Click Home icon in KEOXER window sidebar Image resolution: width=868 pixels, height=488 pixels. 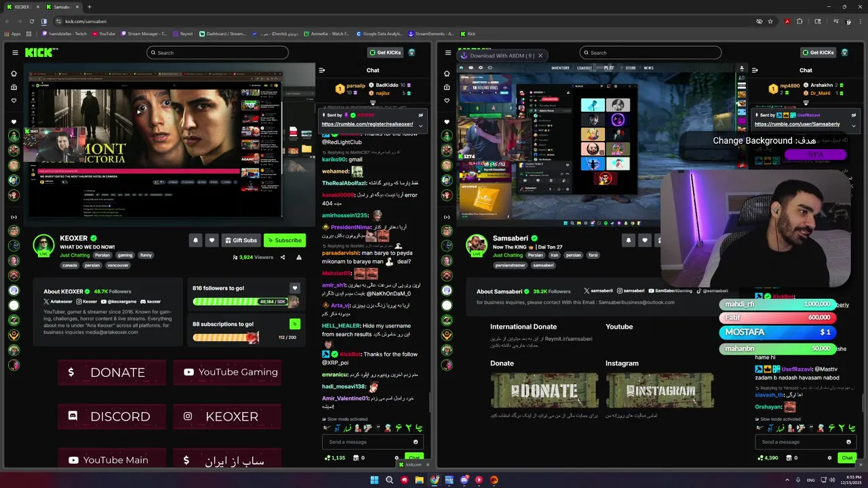coord(14,73)
